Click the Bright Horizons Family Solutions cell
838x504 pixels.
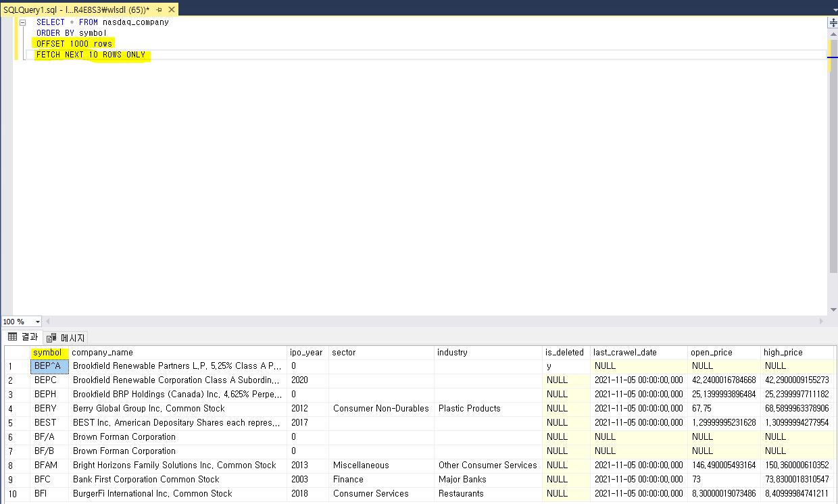[x=178, y=465]
